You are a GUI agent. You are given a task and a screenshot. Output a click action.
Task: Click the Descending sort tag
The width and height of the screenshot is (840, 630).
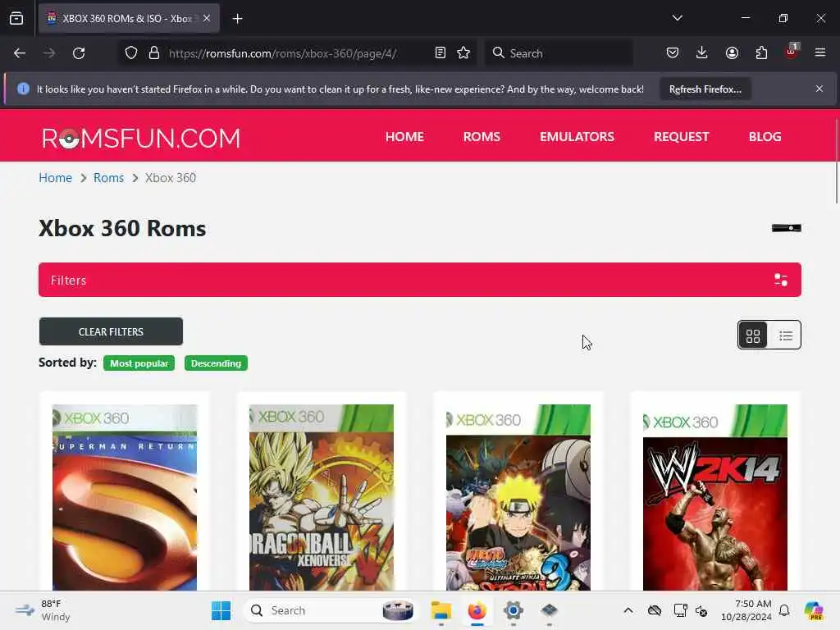click(x=216, y=363)
